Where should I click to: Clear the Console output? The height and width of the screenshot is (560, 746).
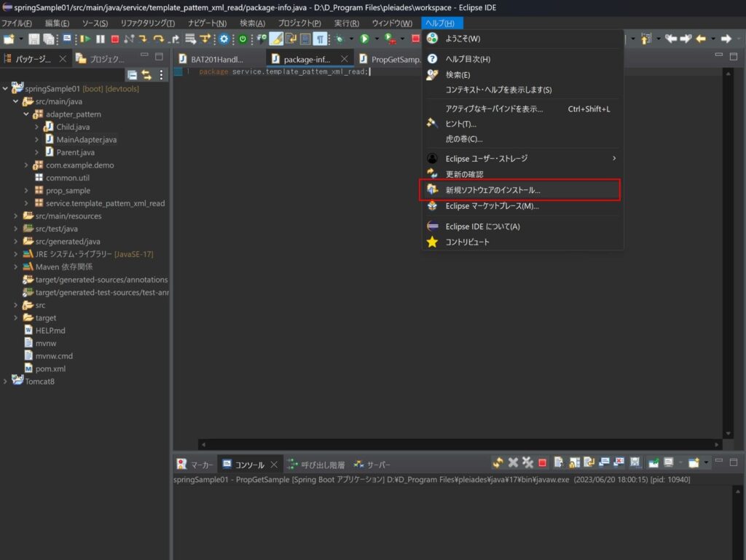(x=557, y=463)
